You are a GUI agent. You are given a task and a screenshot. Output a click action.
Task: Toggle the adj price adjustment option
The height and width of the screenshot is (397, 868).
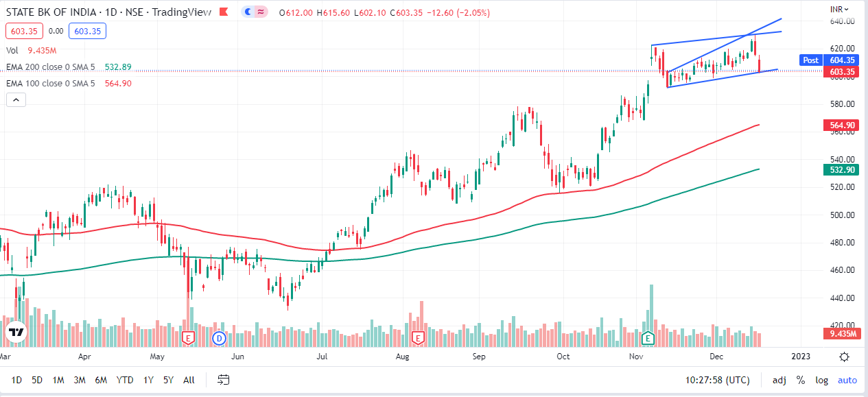(x=779, y=380)
